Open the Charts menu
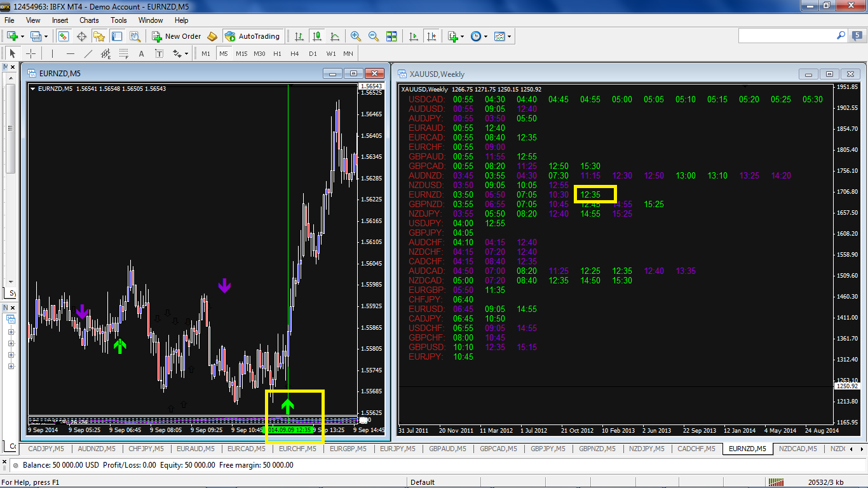The width and height of the screenshot is (868, 488). 89,20
